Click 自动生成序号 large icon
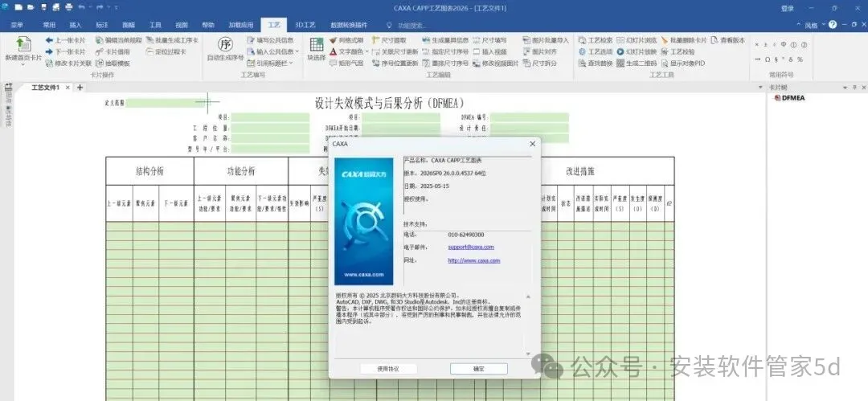The height and width of the screenshot is (401, 868). (225, 44)
